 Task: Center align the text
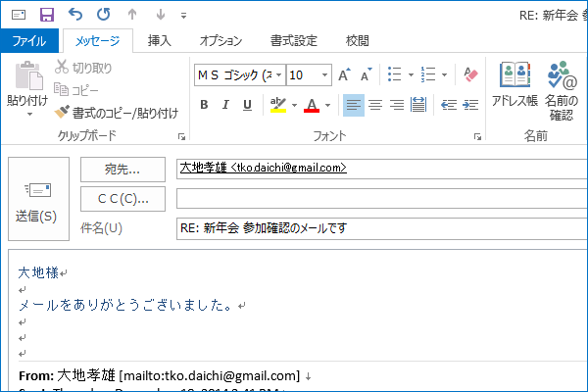[x=375, y=105]
